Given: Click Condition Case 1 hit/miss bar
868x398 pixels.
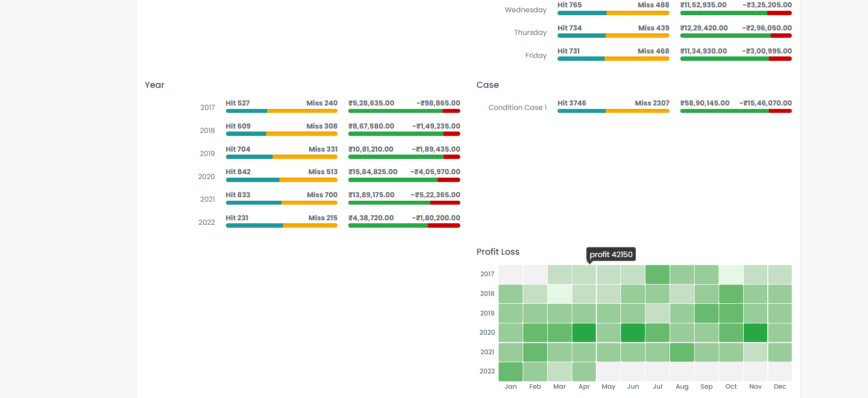Looking at the screenshot, I should [613, 111].
